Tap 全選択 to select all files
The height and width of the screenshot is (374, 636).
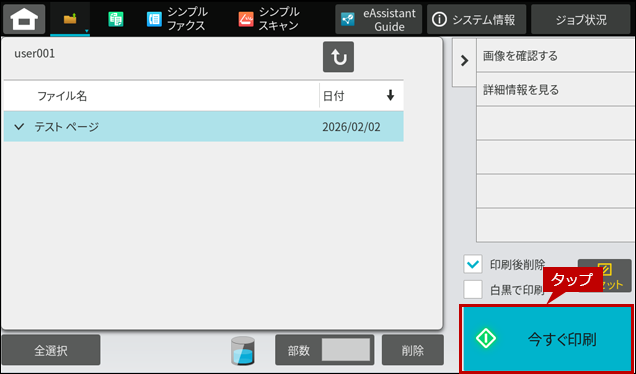[51, 350]
